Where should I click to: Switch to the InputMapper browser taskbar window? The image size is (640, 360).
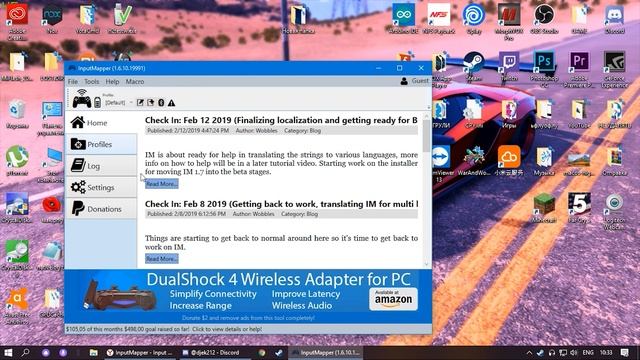[x=140, y=353]
